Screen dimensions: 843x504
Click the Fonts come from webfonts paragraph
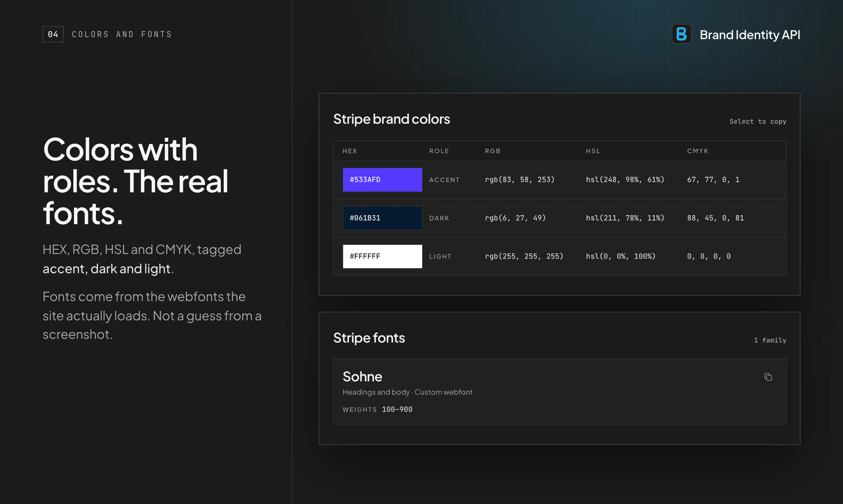point(152,316)
